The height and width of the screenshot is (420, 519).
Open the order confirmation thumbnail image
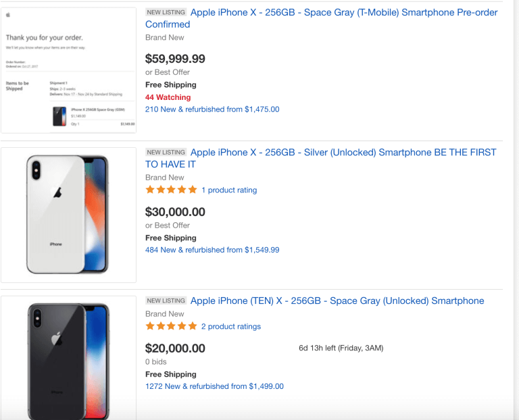[x=68, y=71]
